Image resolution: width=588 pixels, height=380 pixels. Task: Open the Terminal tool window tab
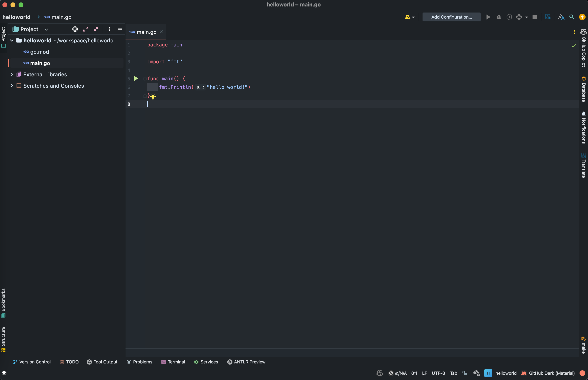pos(173,362)
